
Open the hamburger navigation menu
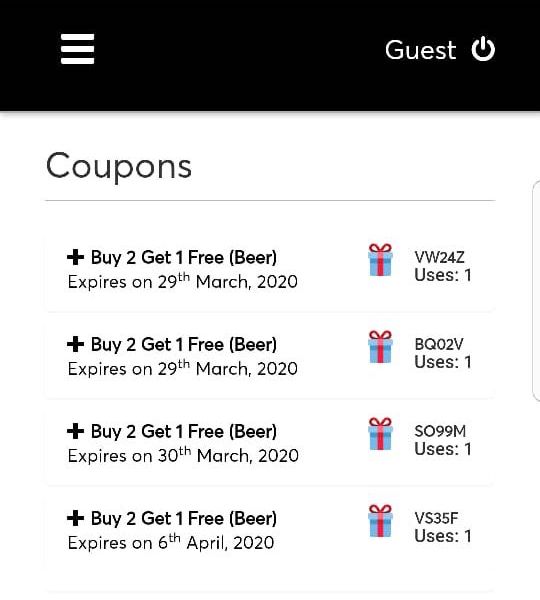[x=77, y=49]
